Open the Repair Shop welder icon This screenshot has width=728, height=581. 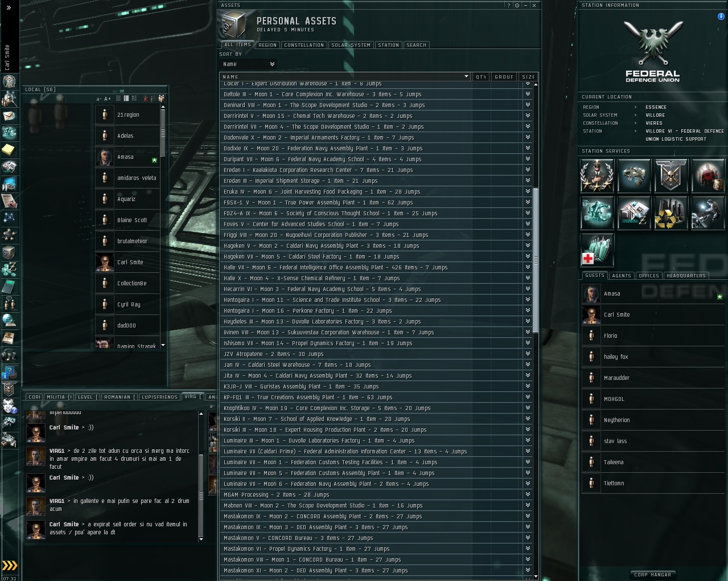708,212
